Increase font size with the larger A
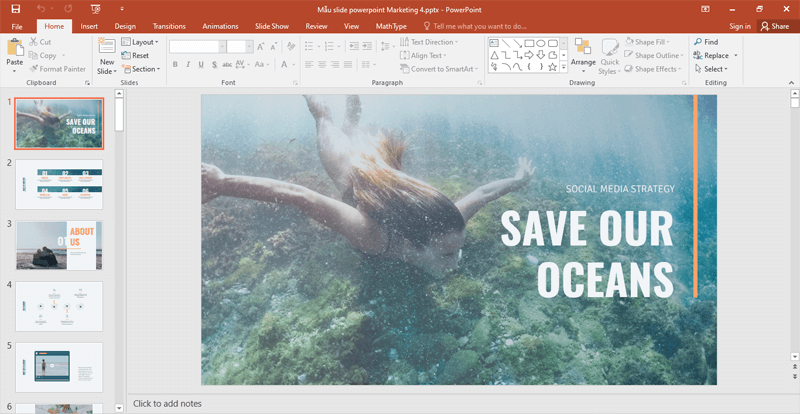800x414 pixels. 261,47
